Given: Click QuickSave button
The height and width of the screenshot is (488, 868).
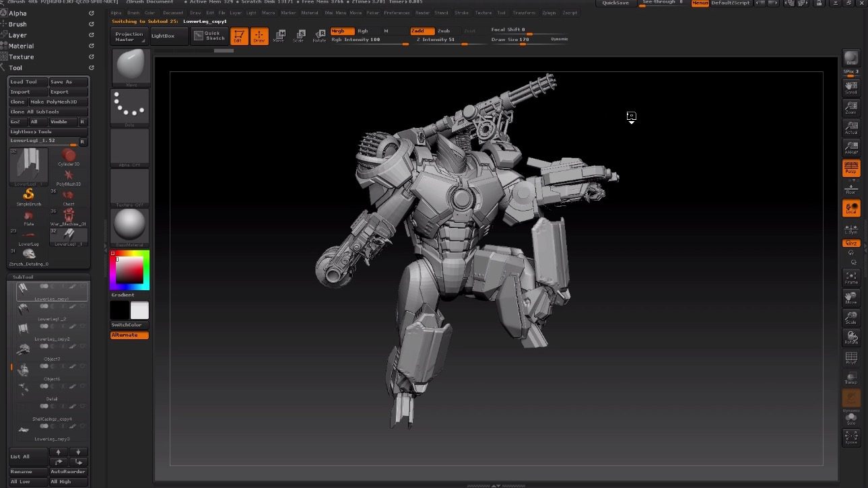Looking at the screenshot, I should pos(615,3).
